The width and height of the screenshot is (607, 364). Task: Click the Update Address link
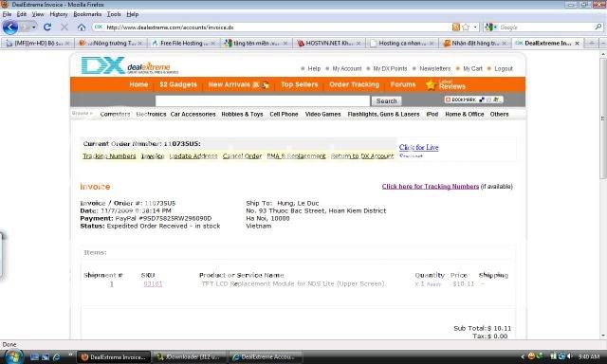click(x=193, y=155)
